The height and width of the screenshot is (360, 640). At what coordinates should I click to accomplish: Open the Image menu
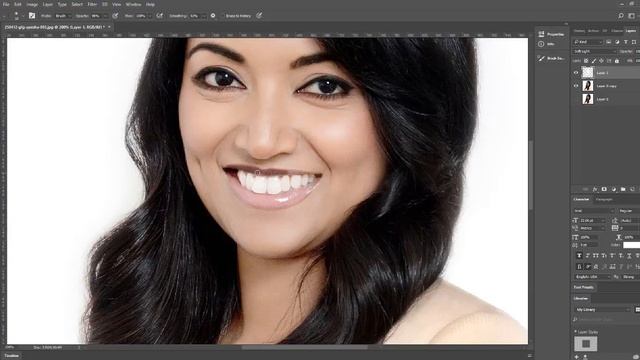(x=32, y=4)
